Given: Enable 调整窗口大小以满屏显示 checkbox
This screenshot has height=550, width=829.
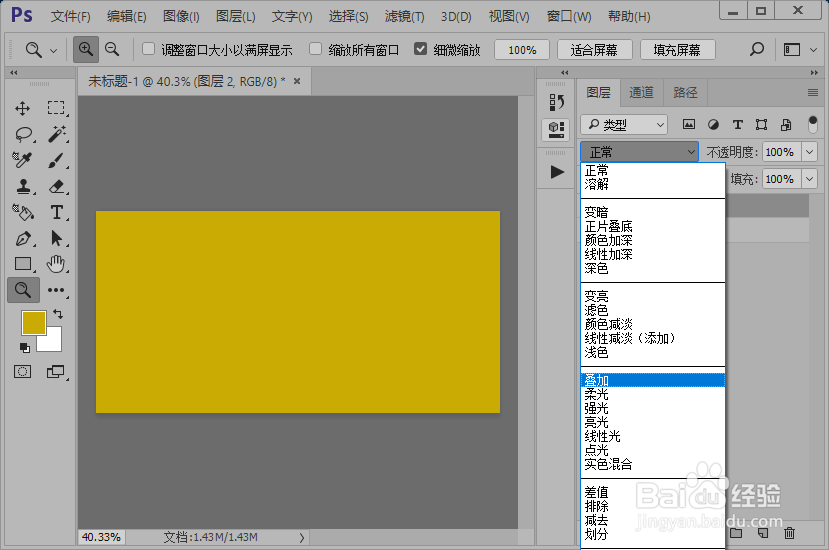Looking at the screenshot, I should tap(149, 49).
